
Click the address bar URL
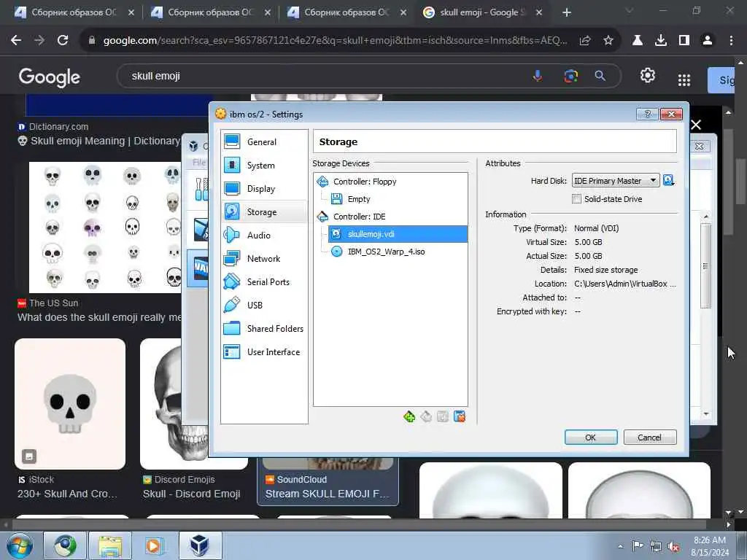click(x=335, y=41)
